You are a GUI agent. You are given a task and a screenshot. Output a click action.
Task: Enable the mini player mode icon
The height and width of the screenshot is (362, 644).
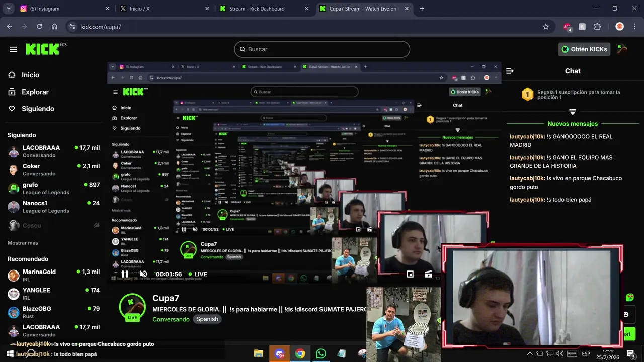pyautogui.click(x=410, y=274)
